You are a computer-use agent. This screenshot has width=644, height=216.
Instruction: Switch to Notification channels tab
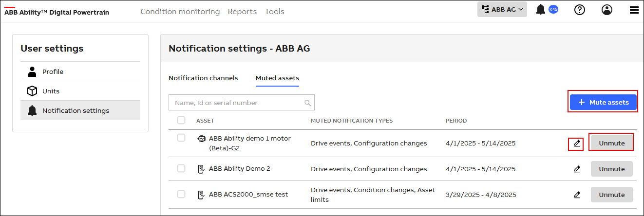coord(203,78)
